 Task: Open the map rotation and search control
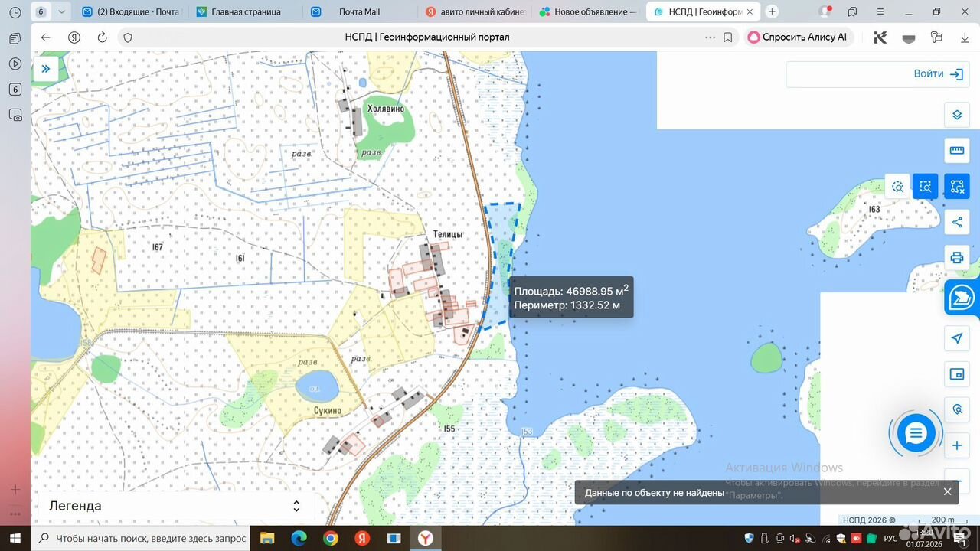[x=957, y=409]
